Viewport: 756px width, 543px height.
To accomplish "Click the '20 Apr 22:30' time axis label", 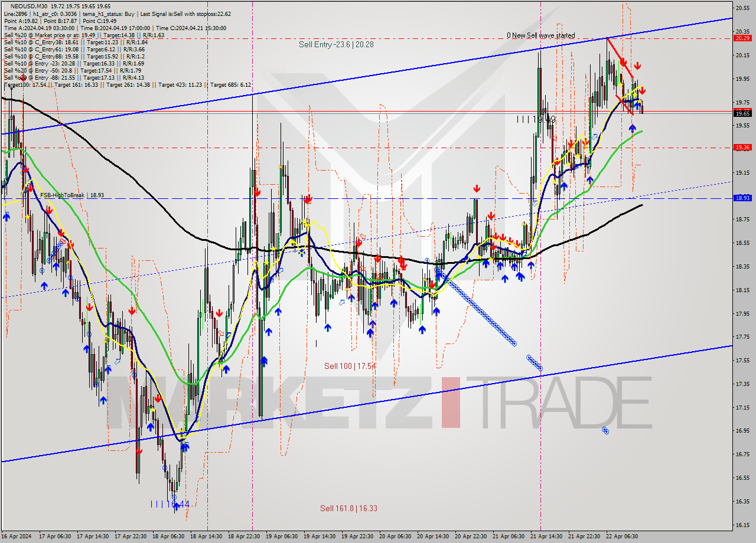I will pyautogui.click(x=471, y=537).
